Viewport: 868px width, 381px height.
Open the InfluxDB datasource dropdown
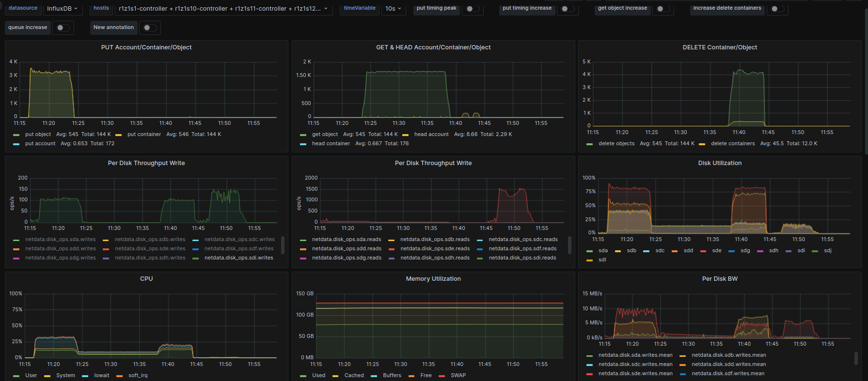click(62, 8)
